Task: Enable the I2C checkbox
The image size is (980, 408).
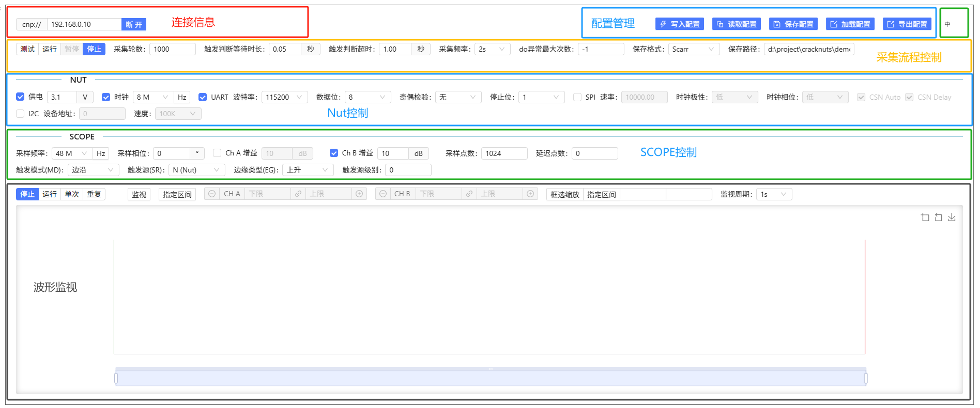Action: [20, 114]
